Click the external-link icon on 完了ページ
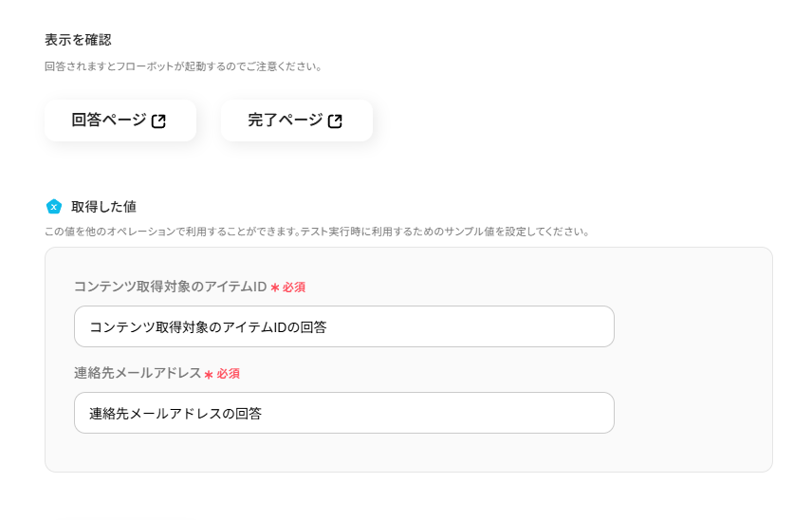The height and width of the screenshot is (520, 812). pos(336,121)
